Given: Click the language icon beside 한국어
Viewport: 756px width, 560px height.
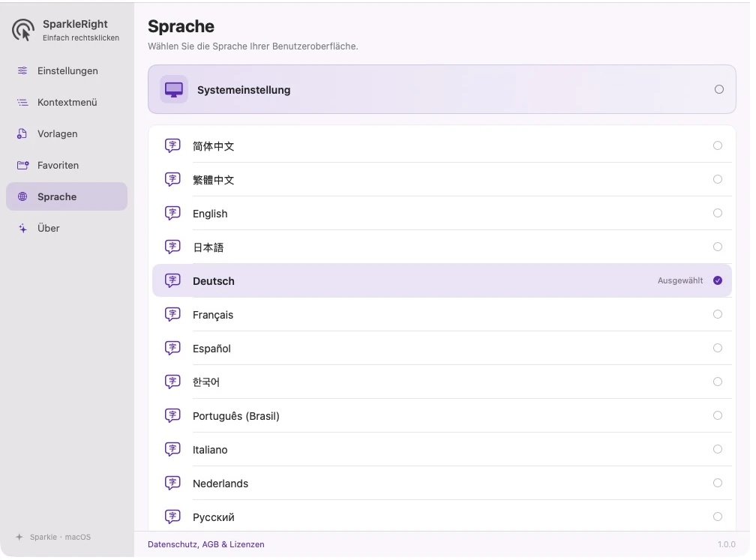Looking at the screenshot, I should (172, 382).
